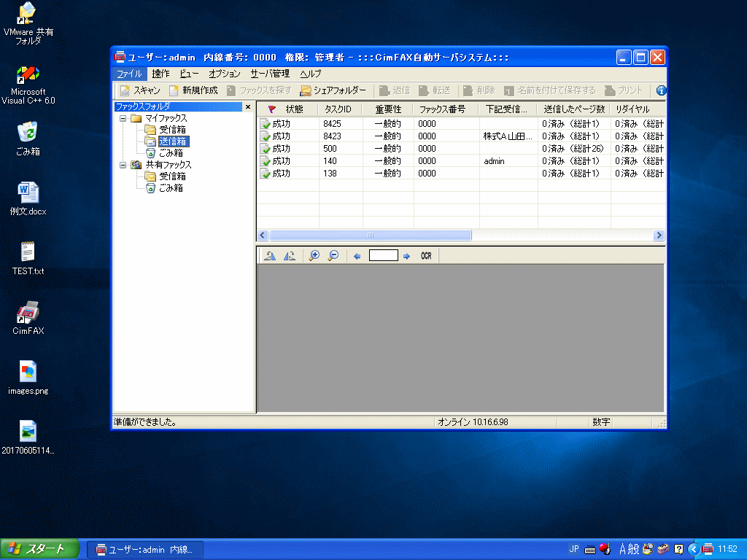Click the fax list scroll left arrow
Viewport: 747px width, 560px height.
[x=263, y=236]
